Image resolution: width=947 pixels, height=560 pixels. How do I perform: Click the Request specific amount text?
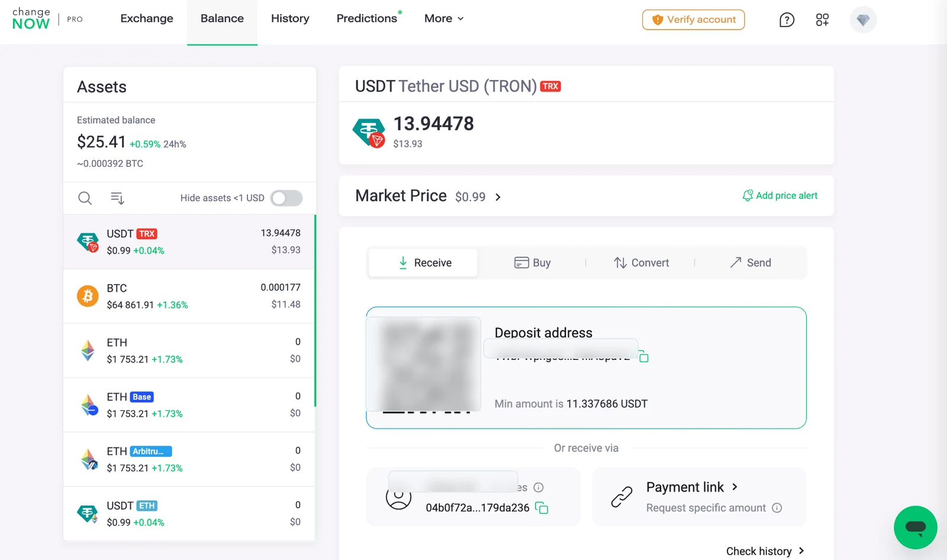(x=706, y=508)
